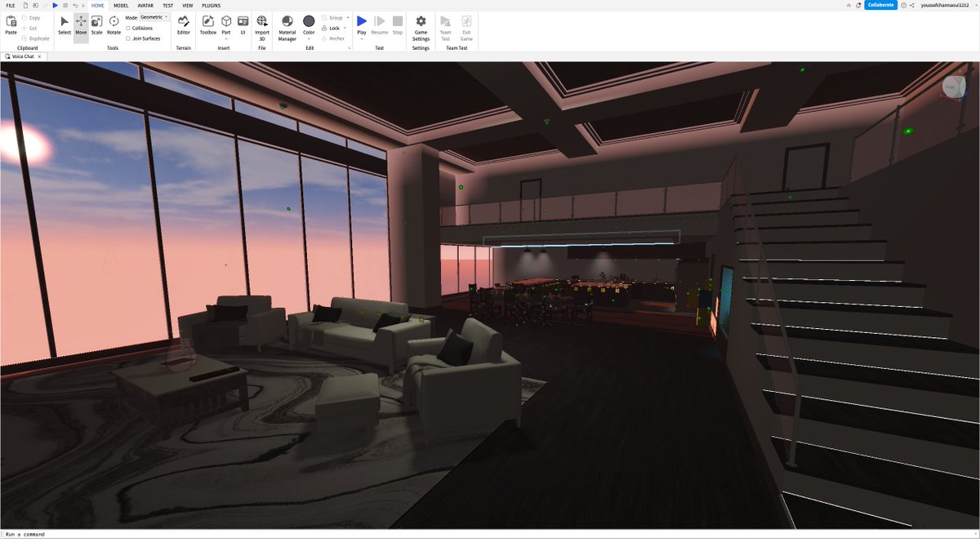Choose the Select arrow tool
980x551 pixels.
[x=65, y=25]
